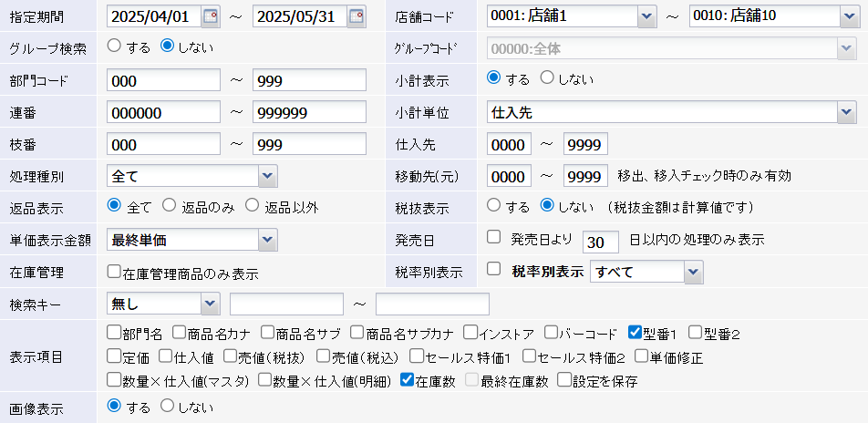Uncheck the 型番1 display item

pyautogui.click(x=636, y=333)
